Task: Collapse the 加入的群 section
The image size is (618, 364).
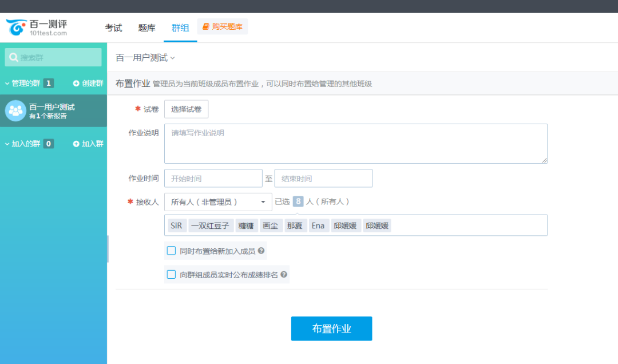Action: 7,144
